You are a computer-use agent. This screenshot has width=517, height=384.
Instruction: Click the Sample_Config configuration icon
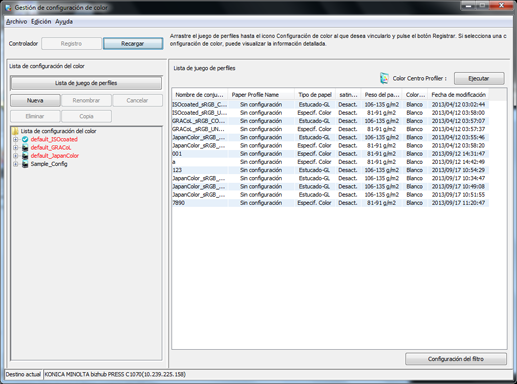coord(25,164)
